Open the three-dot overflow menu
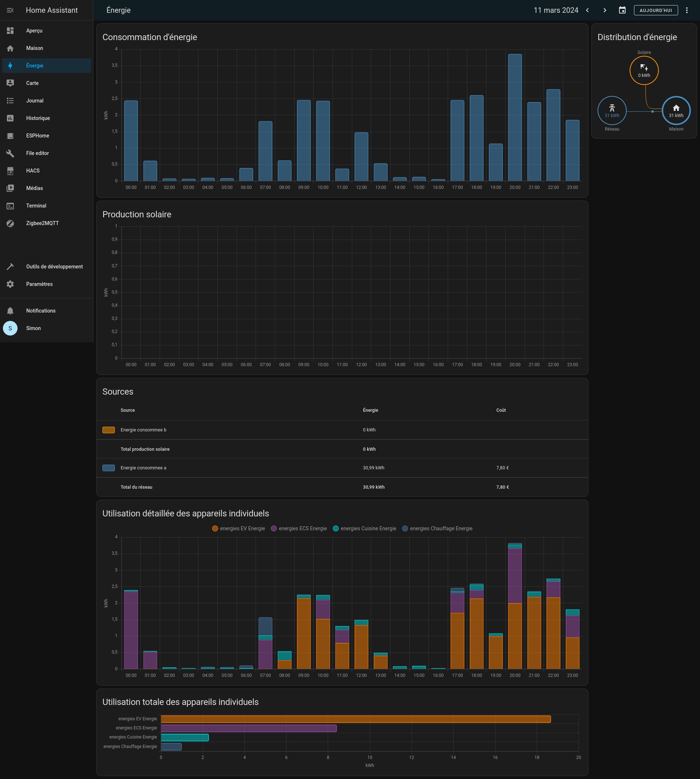 click(687, 10)
